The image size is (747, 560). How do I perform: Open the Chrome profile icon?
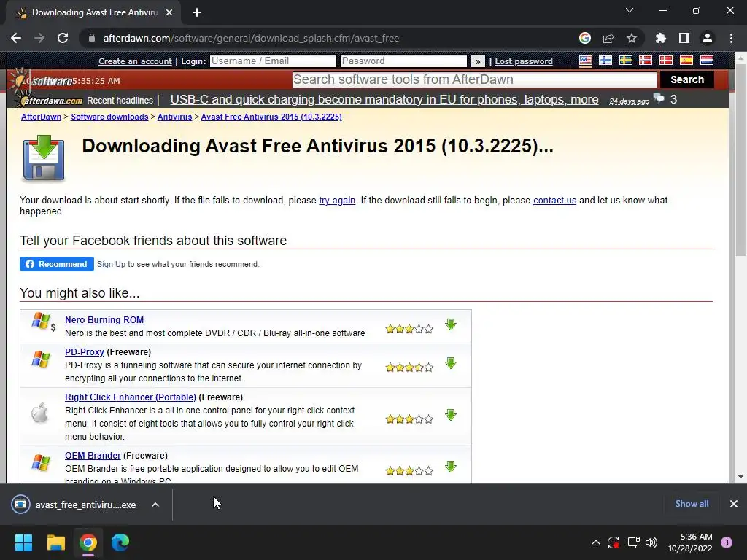coord(708,38)
